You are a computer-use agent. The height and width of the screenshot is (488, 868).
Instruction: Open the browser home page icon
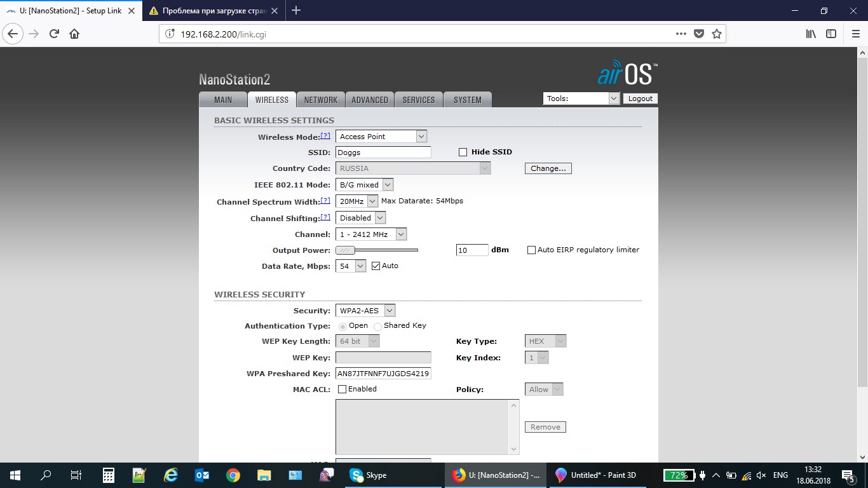(74, 34)
